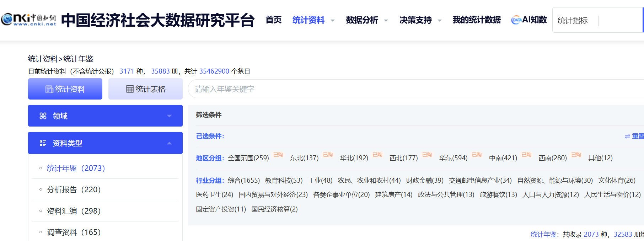Collapse the 资料类型 panel

pyautogui.click(x=105, y=143)
